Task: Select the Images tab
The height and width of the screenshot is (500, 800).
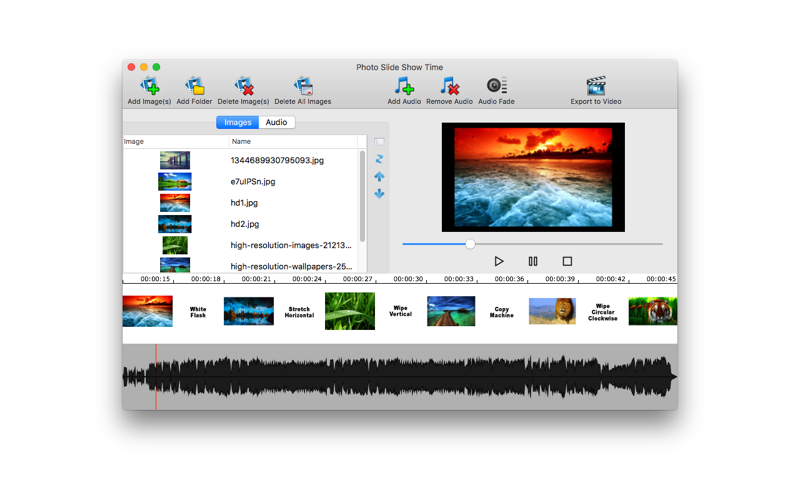Action: tap(237, 122)
